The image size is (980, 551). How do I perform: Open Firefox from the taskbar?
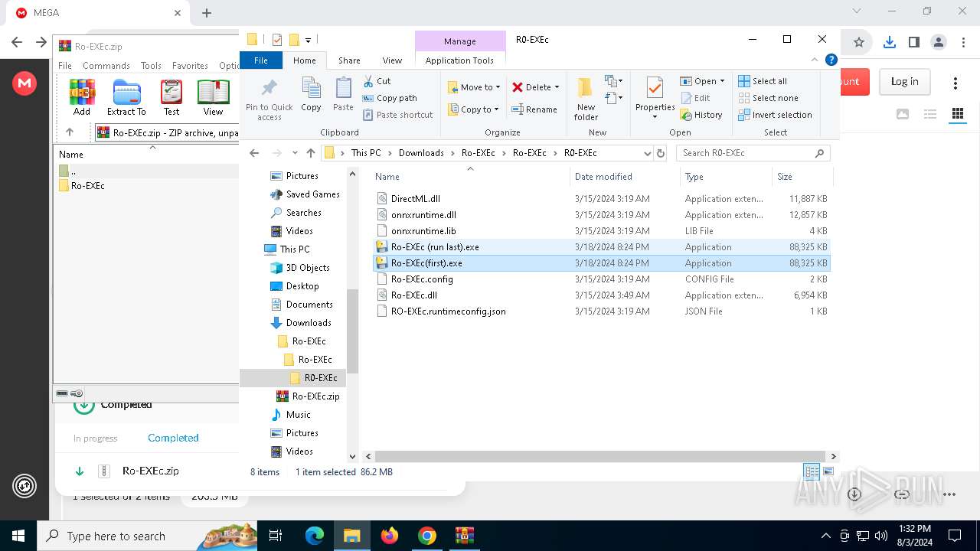[x=390, y=536]
